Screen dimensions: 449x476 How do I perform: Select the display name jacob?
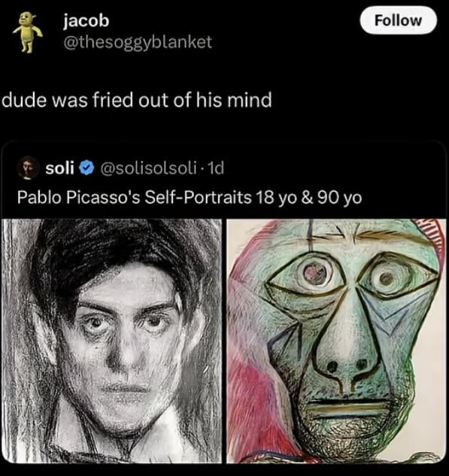pos(86,20)
